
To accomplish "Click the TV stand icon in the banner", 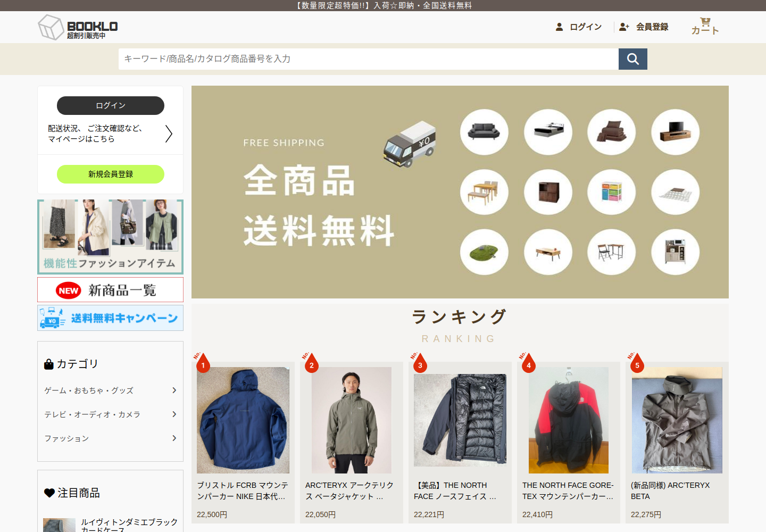I will click(x=676, y=132).
